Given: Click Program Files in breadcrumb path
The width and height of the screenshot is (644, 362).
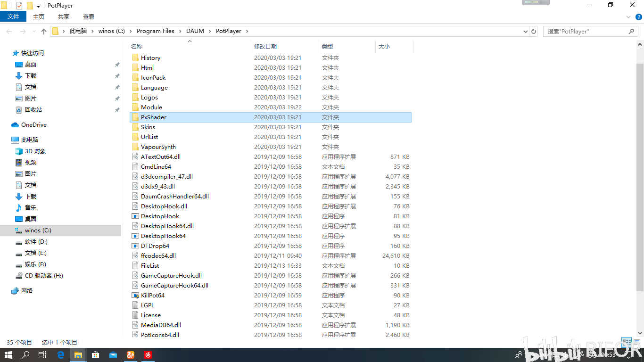Looking at the screenshot, I should pos(156,31).
